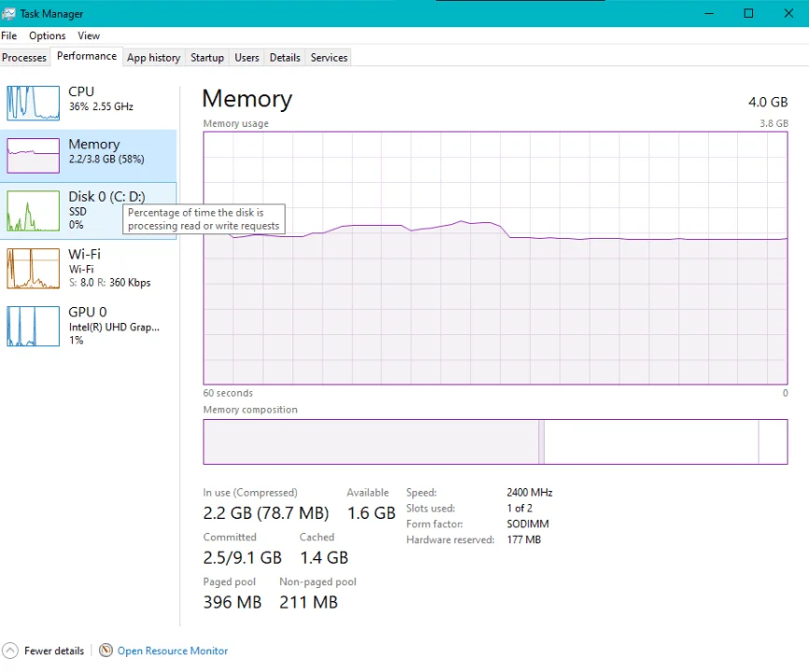Click 'Disk 0 (C: D:)' label

click(106, 197)
